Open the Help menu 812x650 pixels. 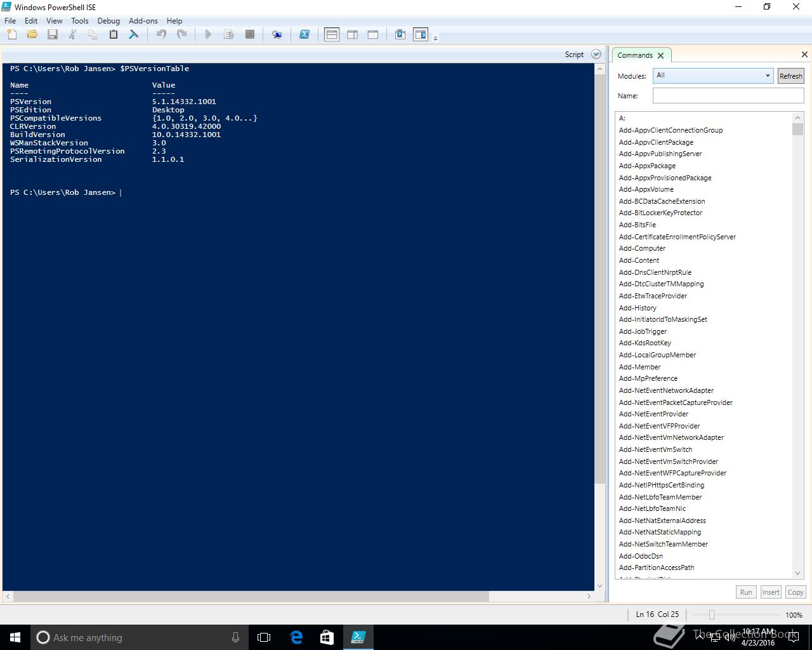point(174,21)
